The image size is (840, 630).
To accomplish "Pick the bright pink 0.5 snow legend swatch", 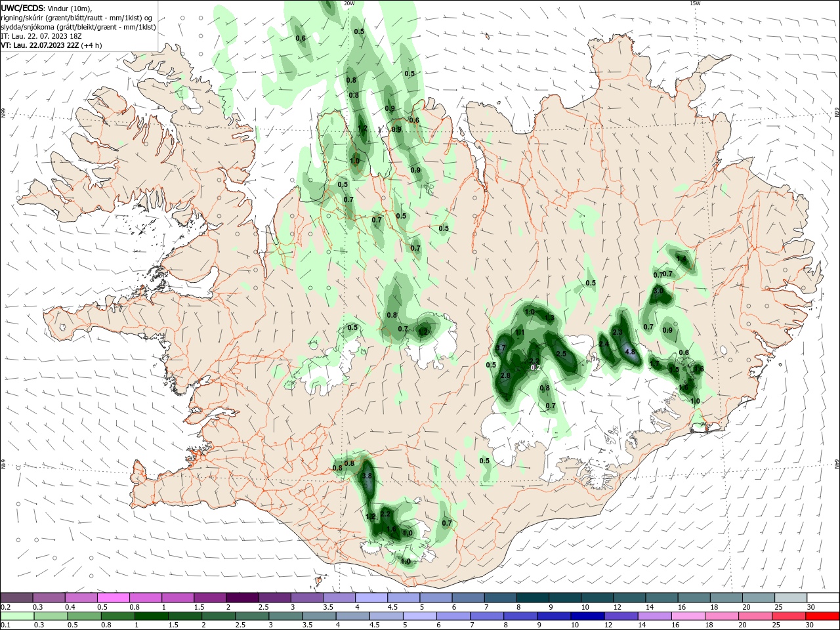I will [113, 597].
